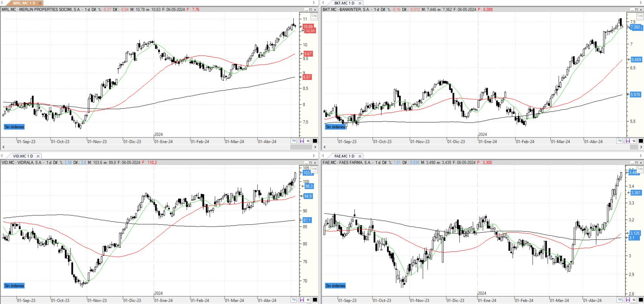Select the 5,978 average label on Bankinter
Image resolution: width=644 pixels, height=304 pixels.
(x=636, y=95)
